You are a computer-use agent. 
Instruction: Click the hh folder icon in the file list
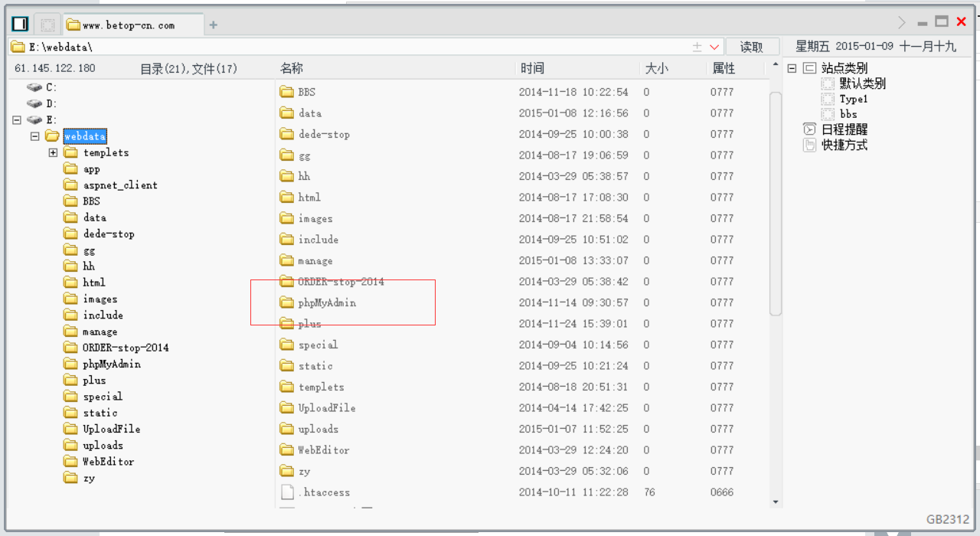pos(287,176)
